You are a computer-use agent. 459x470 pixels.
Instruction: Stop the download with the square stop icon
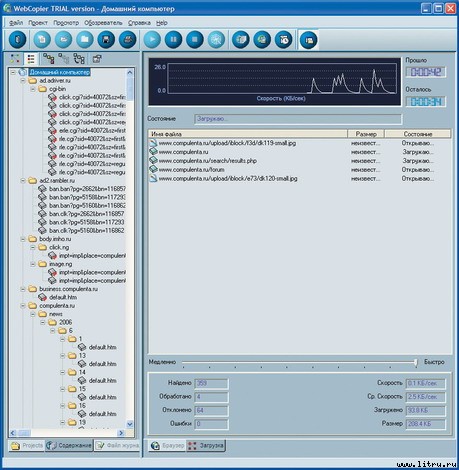click(195, 40)
